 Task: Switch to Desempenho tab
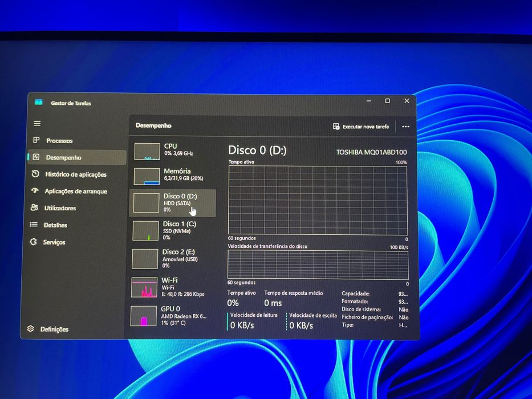click(76, 157)
